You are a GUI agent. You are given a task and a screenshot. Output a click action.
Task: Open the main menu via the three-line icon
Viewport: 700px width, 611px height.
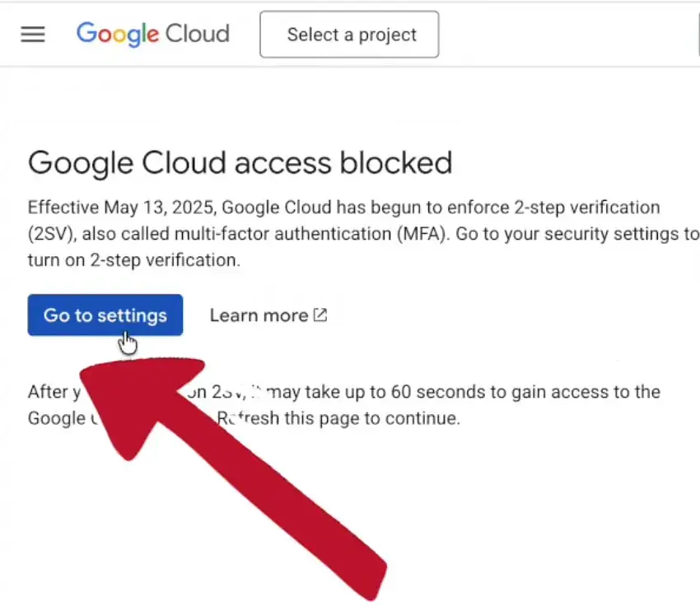[31, 34]
